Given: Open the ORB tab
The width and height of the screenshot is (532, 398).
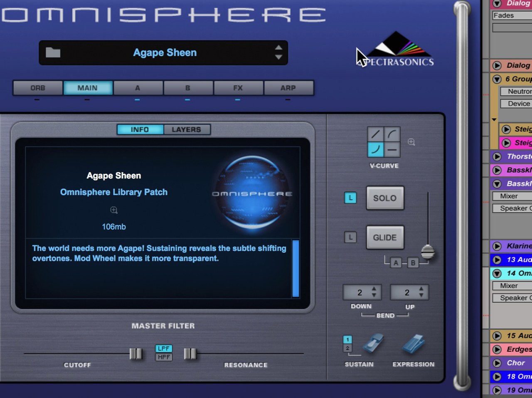Looking at the screenshot, I should (x=38, y=88).
